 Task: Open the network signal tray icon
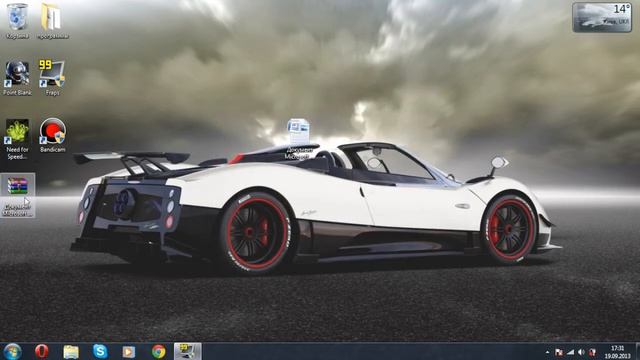coord(570,352)
